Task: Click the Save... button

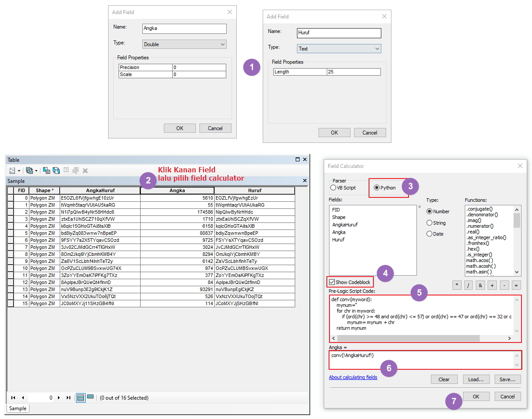Action: click(x=507, y=379)
